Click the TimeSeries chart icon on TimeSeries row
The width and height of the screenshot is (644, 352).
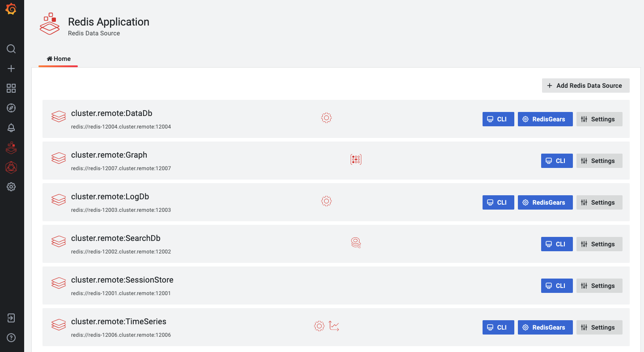334,326
